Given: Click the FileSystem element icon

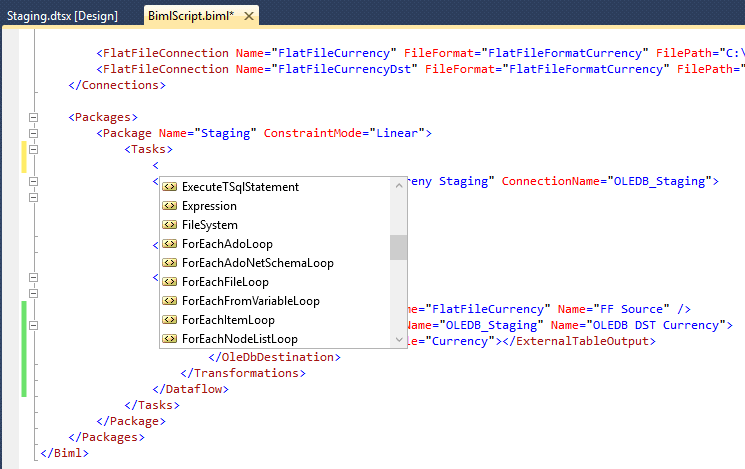Looking at the screenshot, I should (x=170, y=225).
